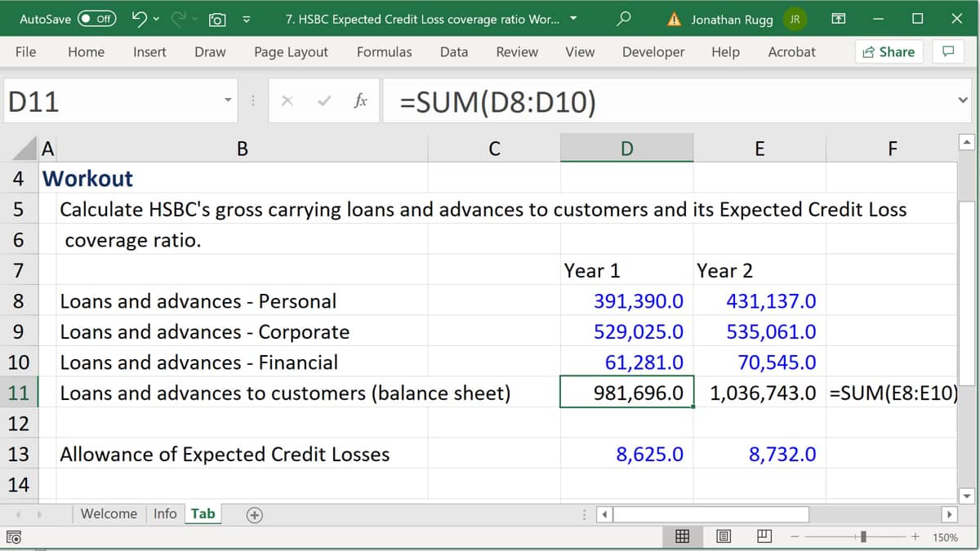Select row 11 header
The height and width of the screenshot is (551, 980).
point(18,393)
